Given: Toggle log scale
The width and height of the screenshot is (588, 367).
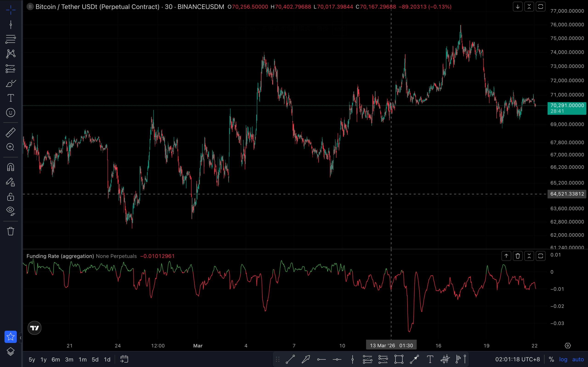Looking at the screenshot, I should [x=563, y=359].
